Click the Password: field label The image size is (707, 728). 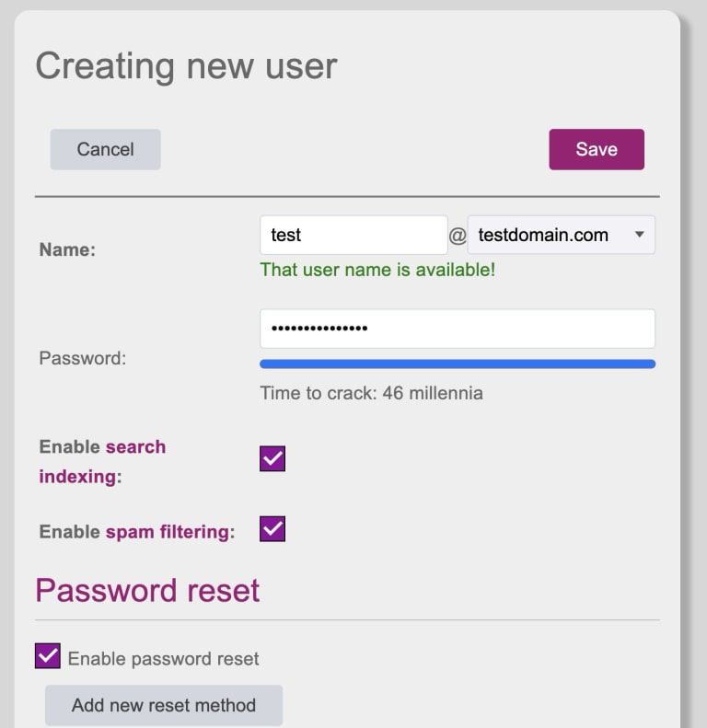[x=83, y=358]
